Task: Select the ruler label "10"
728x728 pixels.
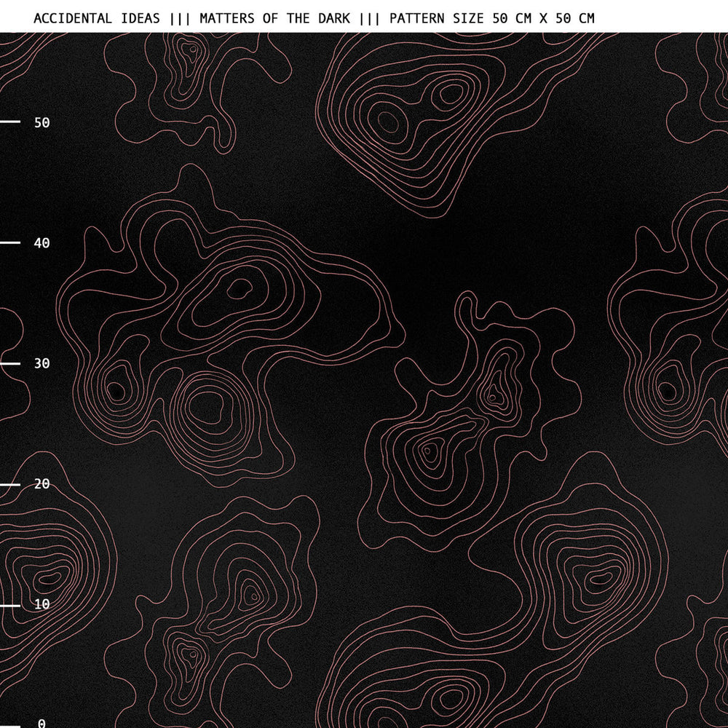Action: [42, 605]
